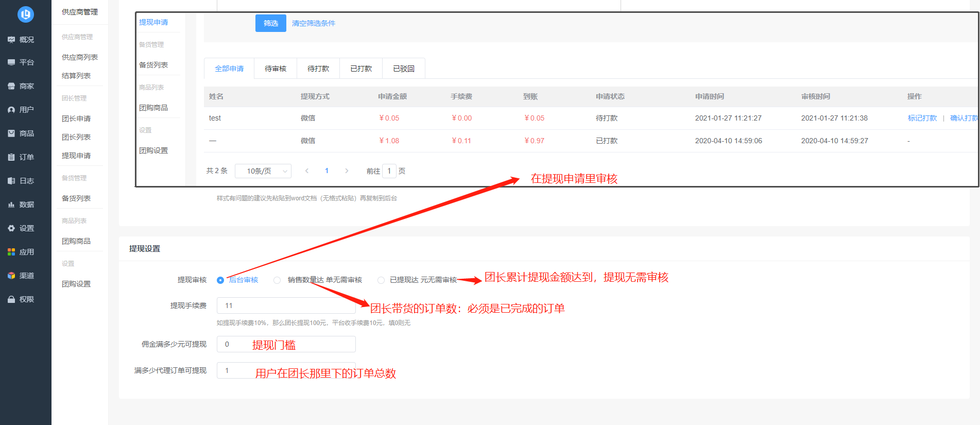Click the previous page left chevron
Screen dimensions: 980x425
[307, 171]
